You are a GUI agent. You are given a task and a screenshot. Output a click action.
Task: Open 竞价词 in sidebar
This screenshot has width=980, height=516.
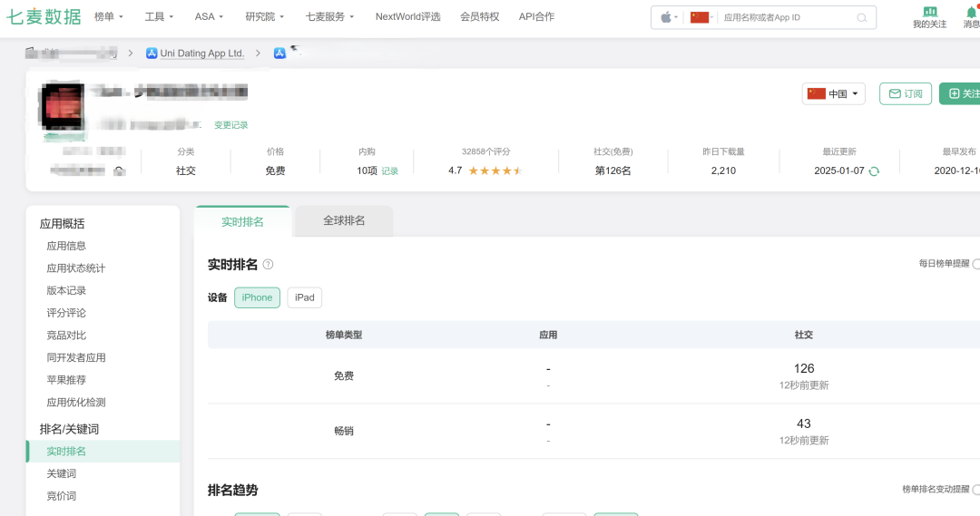pos(62,496)
